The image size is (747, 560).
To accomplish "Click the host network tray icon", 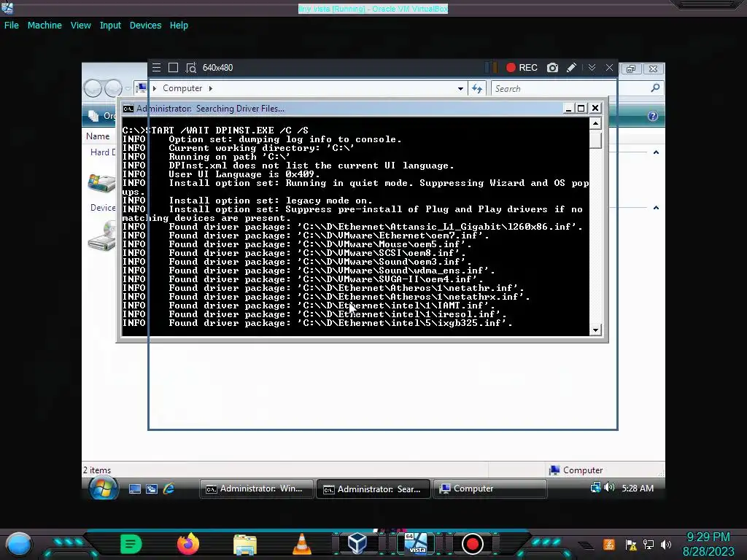I will coord(649,544).
